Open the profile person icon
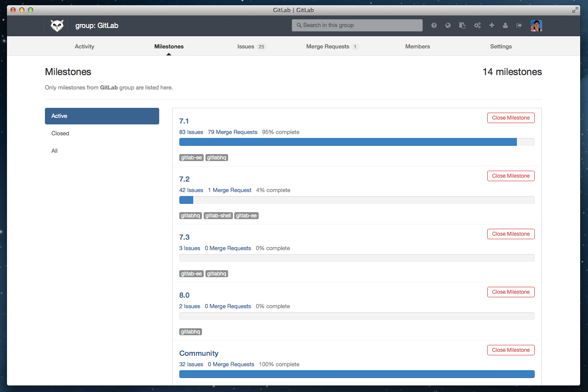 [x=505, y=25]
